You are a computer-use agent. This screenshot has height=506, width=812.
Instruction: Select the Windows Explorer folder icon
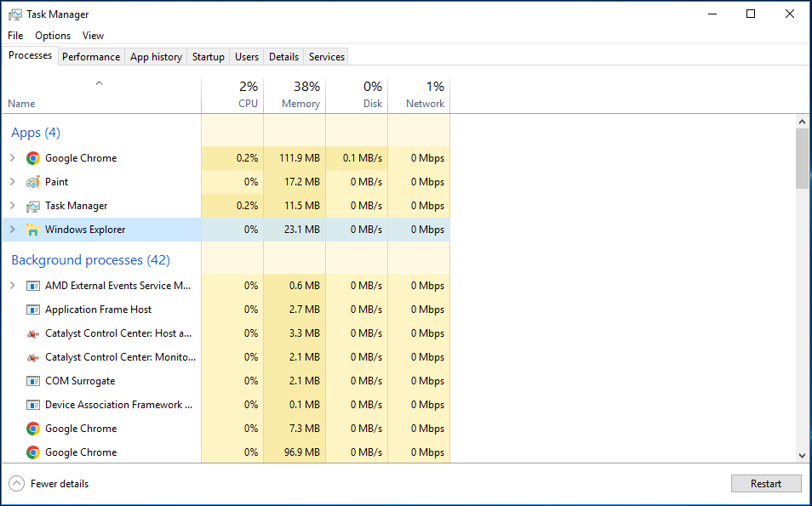(x=32, y=230)
